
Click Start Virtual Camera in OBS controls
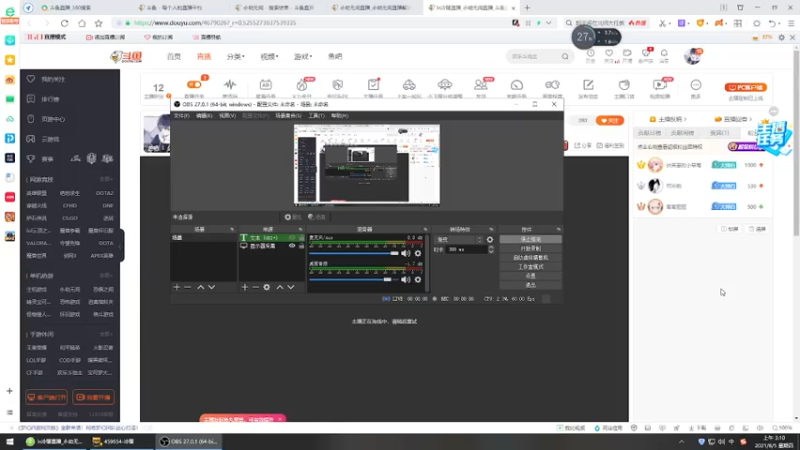pos(531,258)
